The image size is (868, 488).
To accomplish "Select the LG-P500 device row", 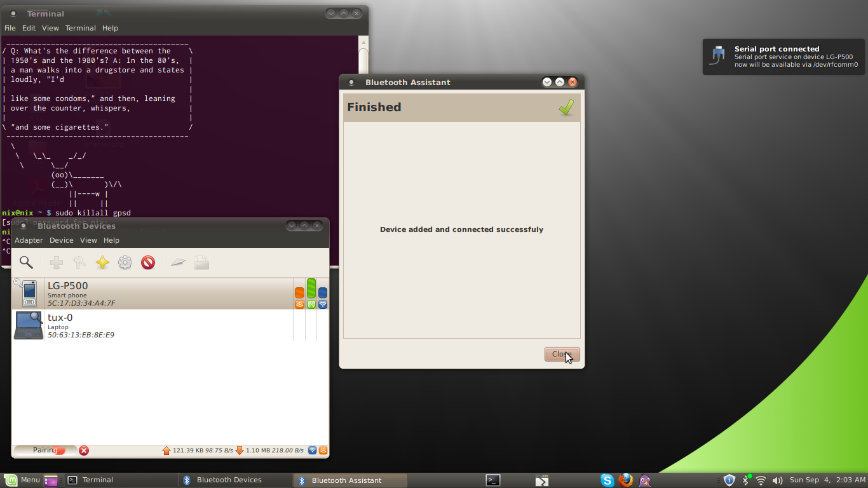I will point(170,294).
